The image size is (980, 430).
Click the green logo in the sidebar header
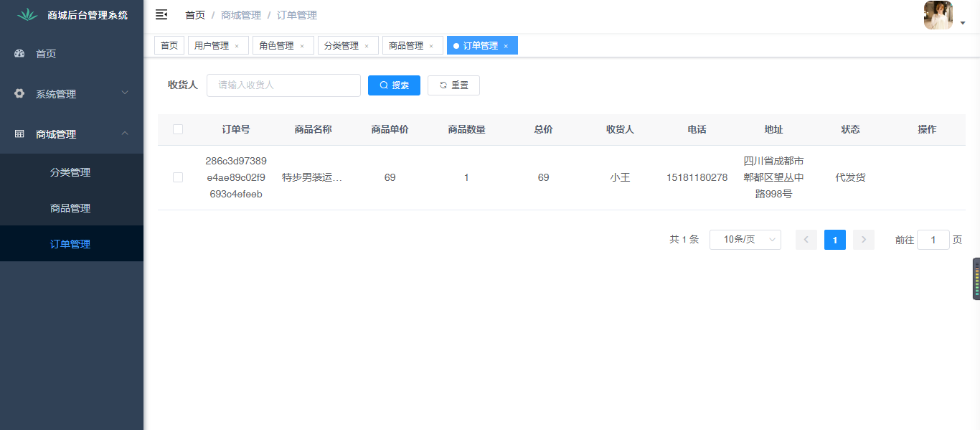pos(27,14)
